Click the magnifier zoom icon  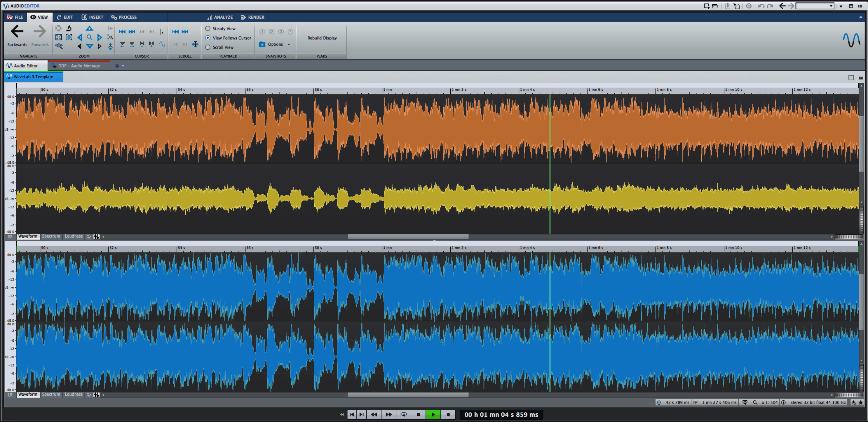point(89,37)
